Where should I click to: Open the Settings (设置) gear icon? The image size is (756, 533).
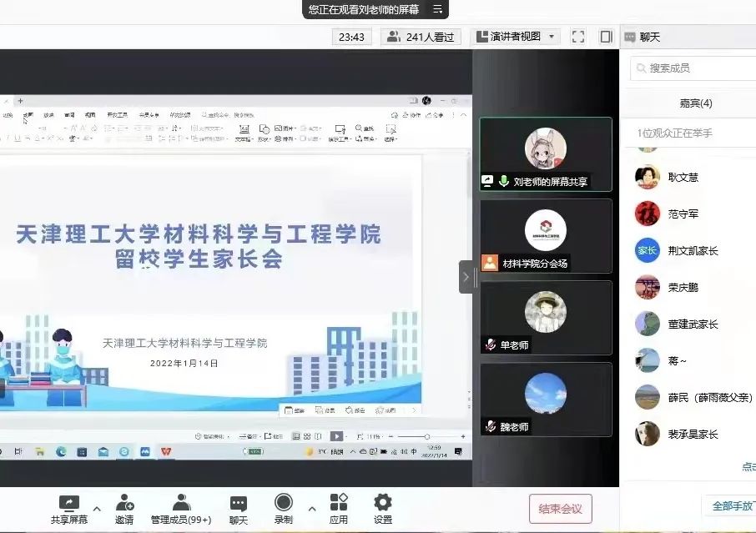[383, 502]
